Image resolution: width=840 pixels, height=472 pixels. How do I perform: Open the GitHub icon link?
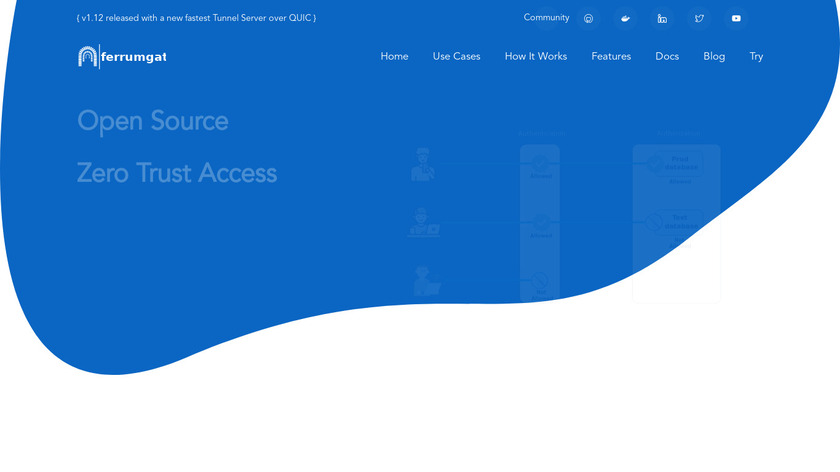588,19
